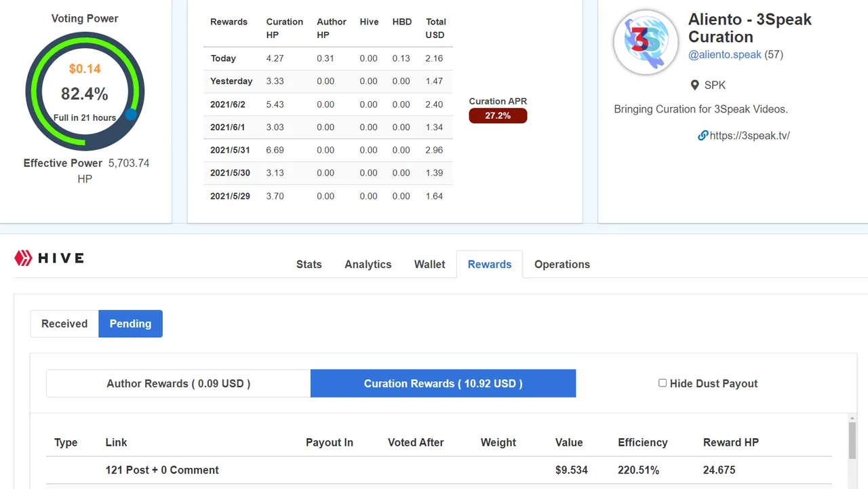Enable the Hide Dust Payout checkbox

(x=663, y=383)
